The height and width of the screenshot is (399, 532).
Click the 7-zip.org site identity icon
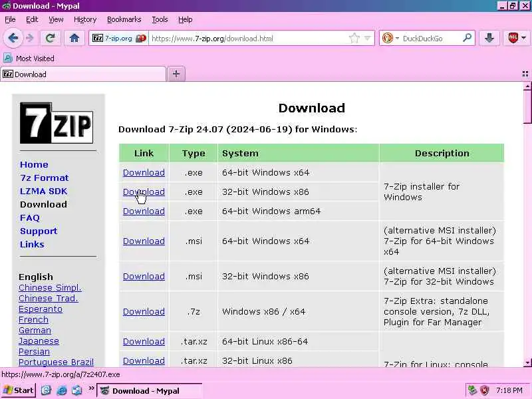[x=118, y=39]
